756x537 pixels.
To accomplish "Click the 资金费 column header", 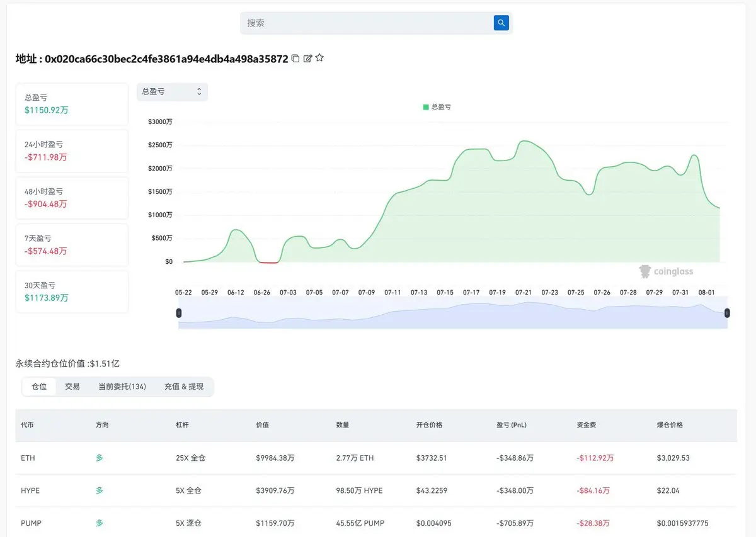I will [587, 425].
